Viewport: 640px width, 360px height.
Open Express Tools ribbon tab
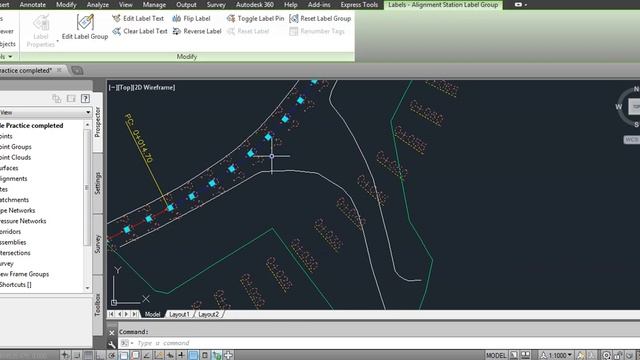[x=359, y=4]
